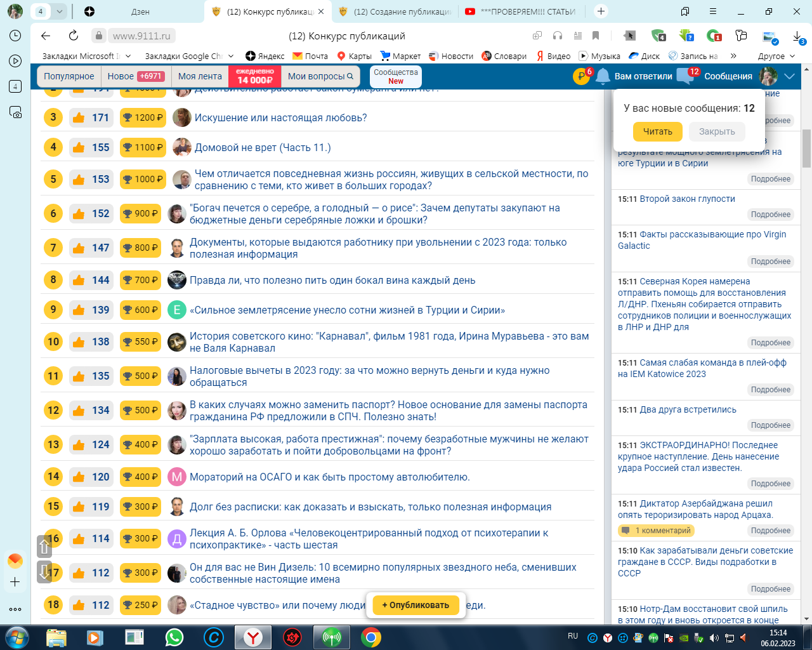This screenshot has height=650, width=812.
Task: Expand the profile menu chevron
Action: click(x=790, y=76)
